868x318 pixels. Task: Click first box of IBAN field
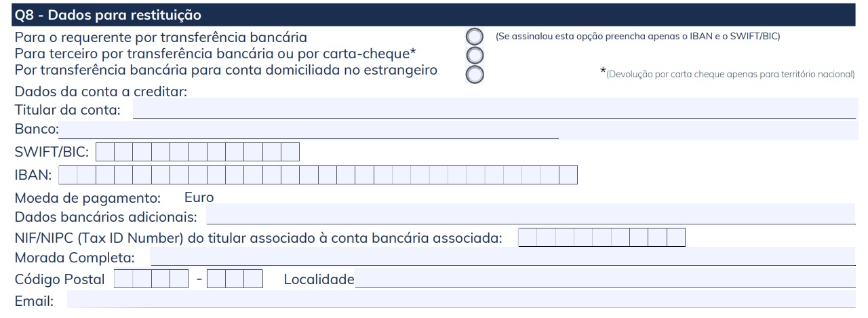click(x=68, y=175)
